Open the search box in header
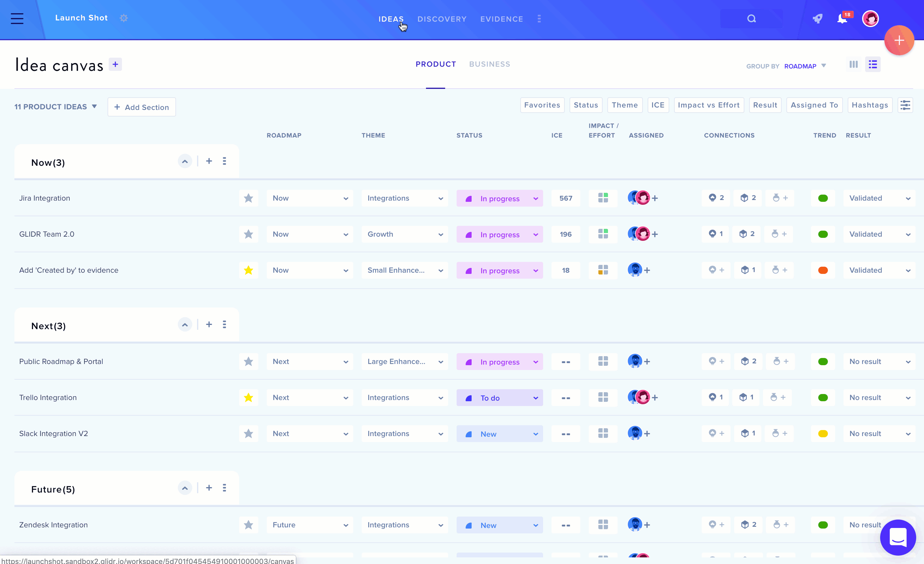 (751, 19)
